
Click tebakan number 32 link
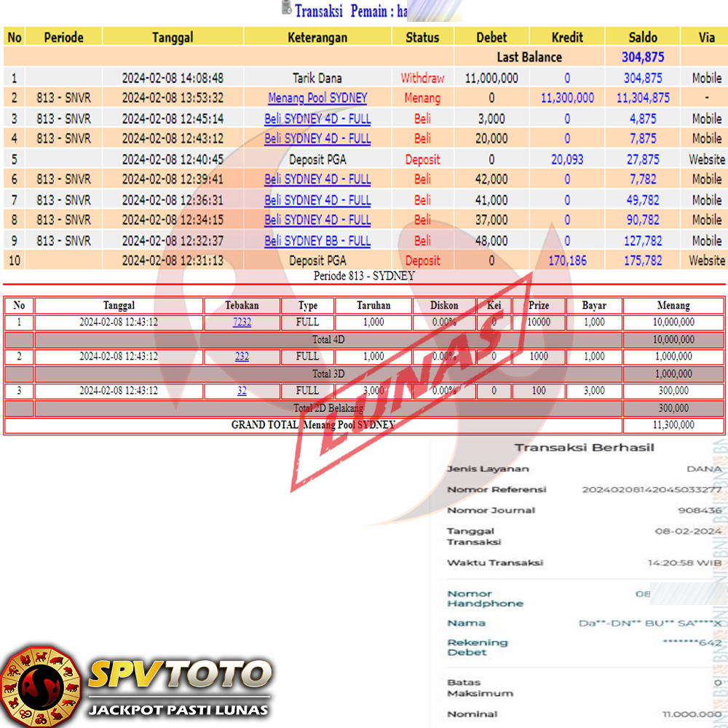point(242,391)
